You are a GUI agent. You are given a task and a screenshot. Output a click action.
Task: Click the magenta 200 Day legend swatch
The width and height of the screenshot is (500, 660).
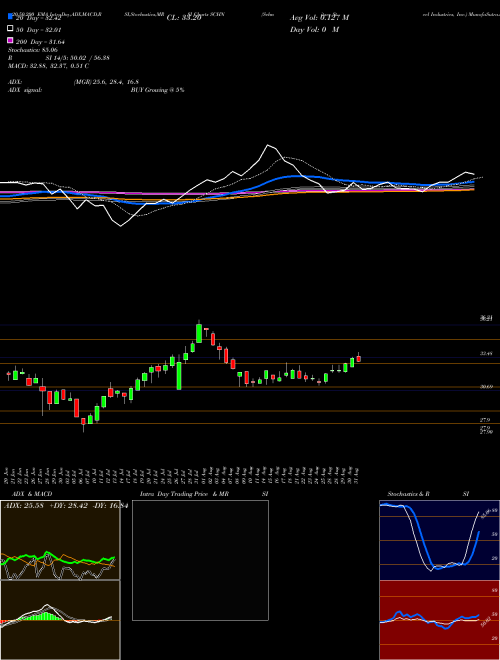pyautogui.click(x=10, y=40)
